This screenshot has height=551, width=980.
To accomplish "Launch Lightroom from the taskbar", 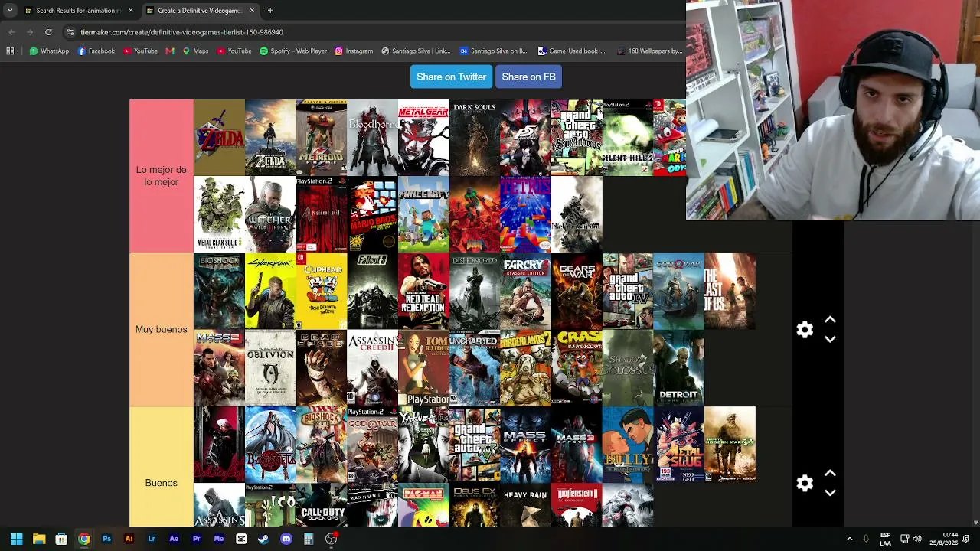I will pyautogui.click(x=152, y=539).
